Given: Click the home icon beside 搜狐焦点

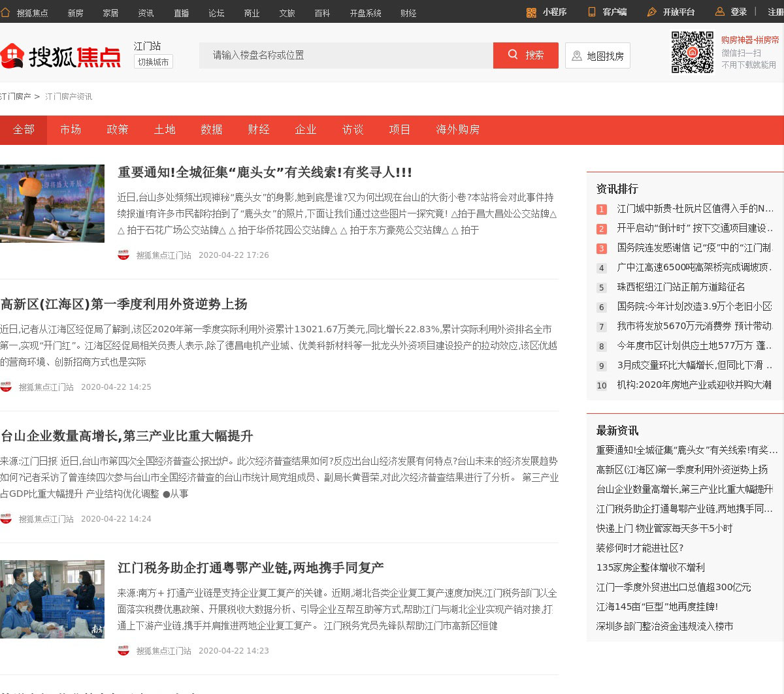Looking at the screenshot, I should pyautogui.click(x=5, y=12).
